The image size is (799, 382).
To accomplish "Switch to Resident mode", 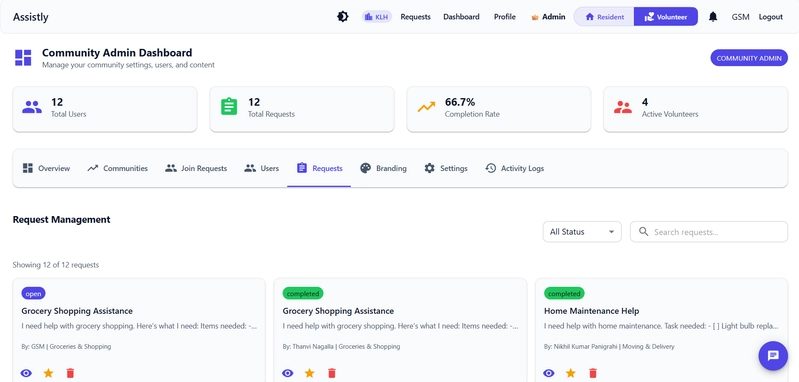I will click(x=604, y=17).
